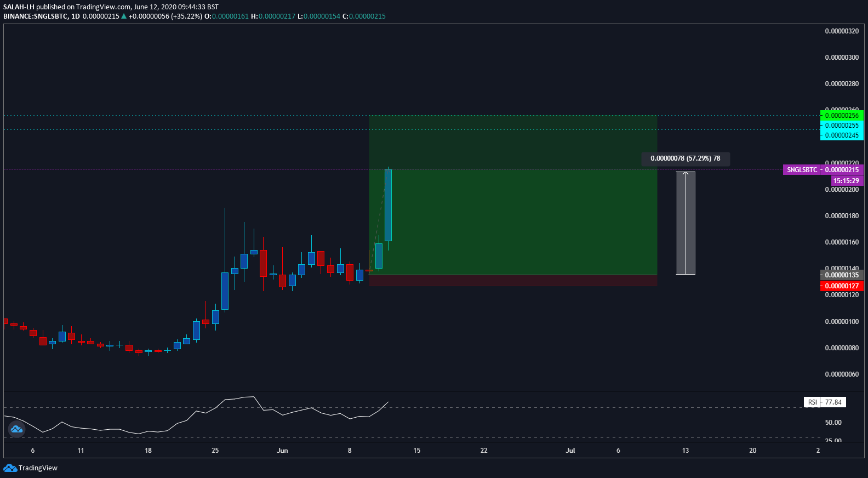Image resolution: width=868 pixels, height=478 pixels.
Task: Select the green 0.00000256 target price label
Action: 842,116
